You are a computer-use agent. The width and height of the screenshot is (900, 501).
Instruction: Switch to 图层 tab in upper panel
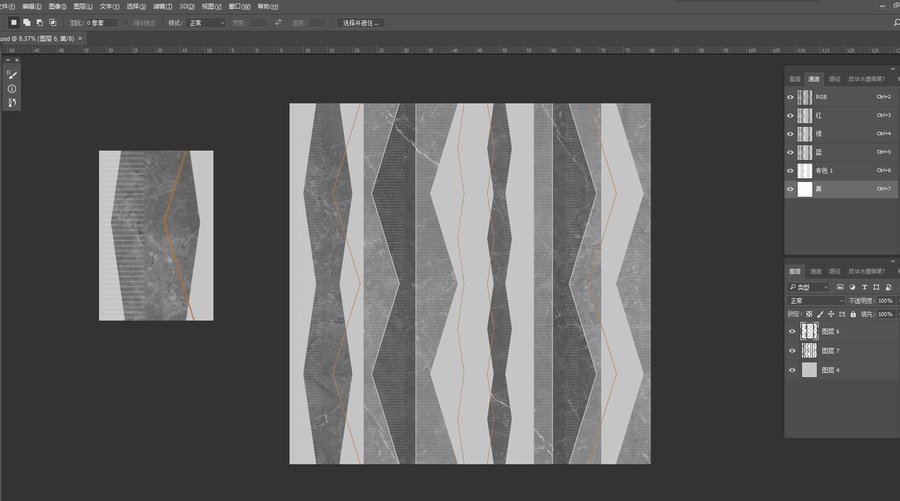point(795,79)
